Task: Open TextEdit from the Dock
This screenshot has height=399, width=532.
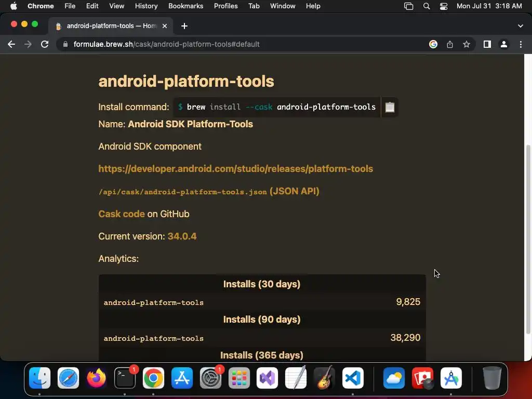Action: [296, 378]
